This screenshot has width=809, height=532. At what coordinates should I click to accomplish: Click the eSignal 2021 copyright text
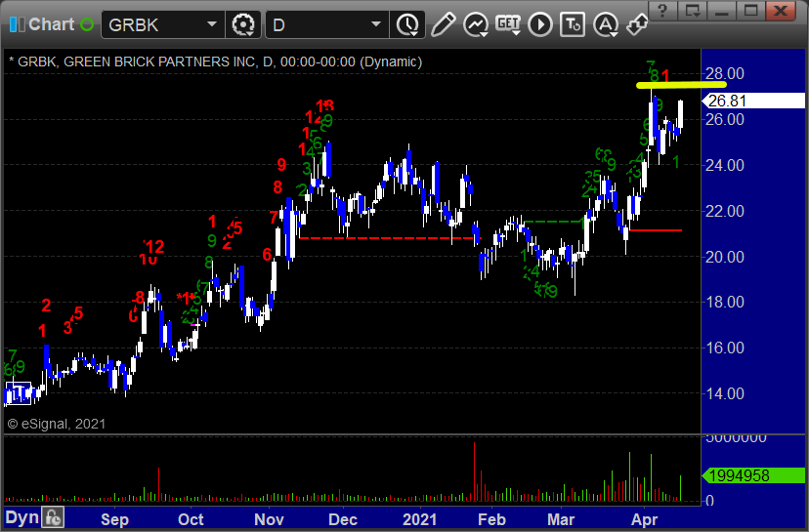[x=57, y=424]
